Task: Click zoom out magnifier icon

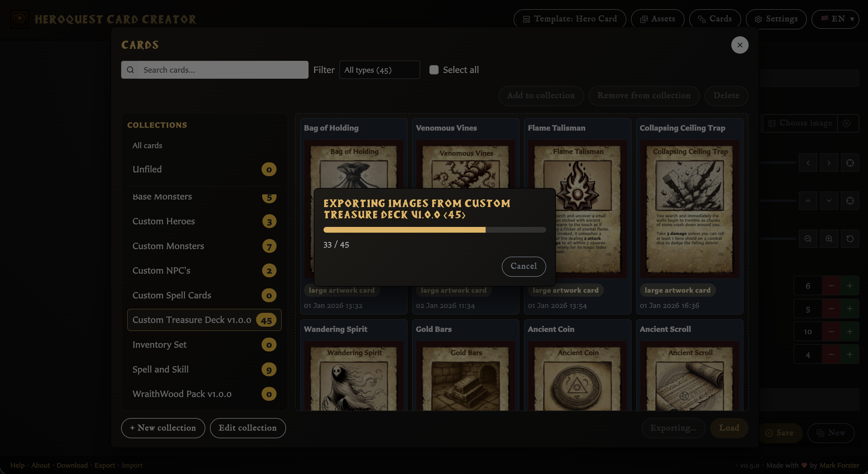Action: pos(808,239)
